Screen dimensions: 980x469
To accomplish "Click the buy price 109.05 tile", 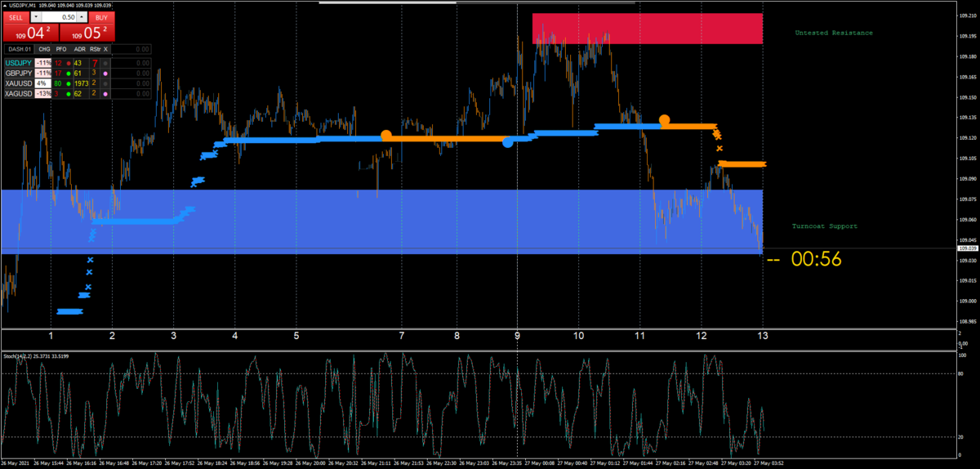I will [x=87, y=33].
